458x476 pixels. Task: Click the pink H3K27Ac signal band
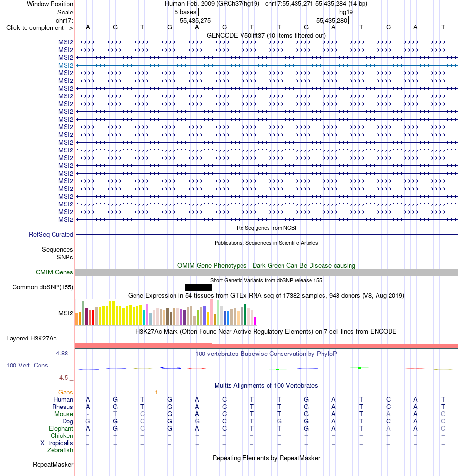(x=266, y=346)
